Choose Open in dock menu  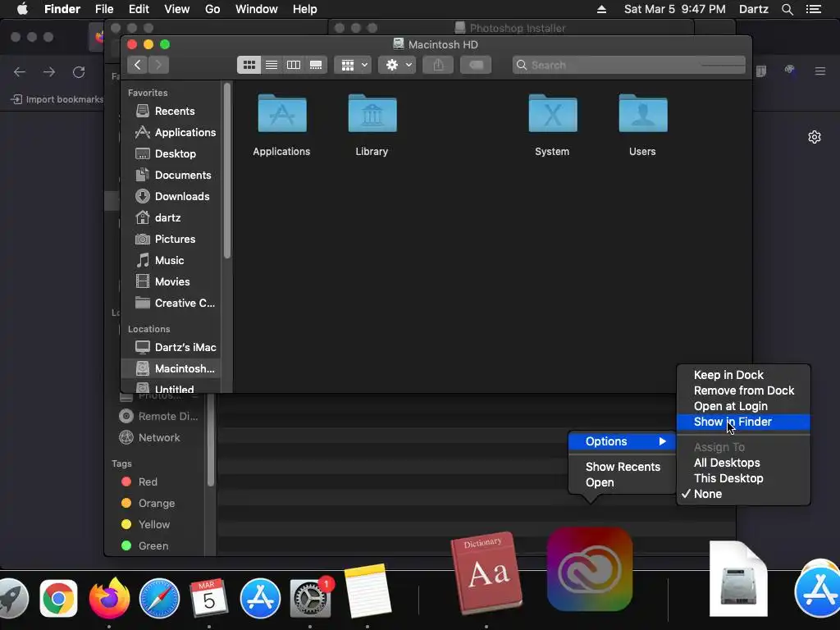622,482
